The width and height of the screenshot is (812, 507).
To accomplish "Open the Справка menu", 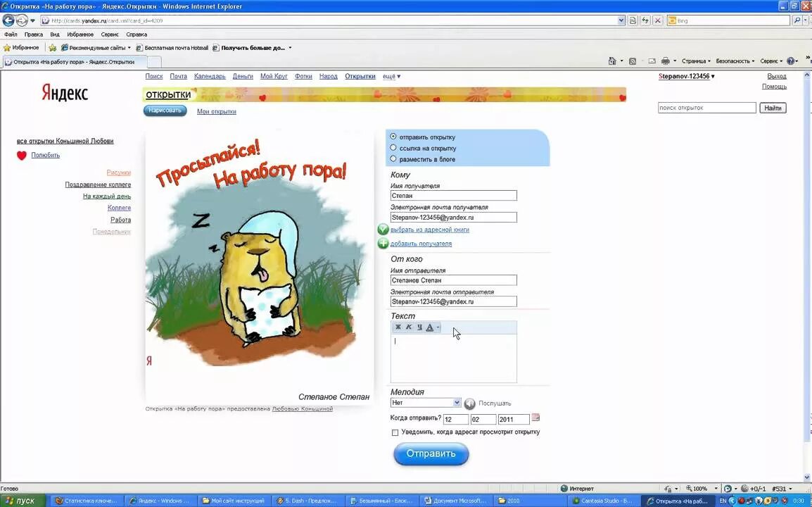I will [137, 35].
